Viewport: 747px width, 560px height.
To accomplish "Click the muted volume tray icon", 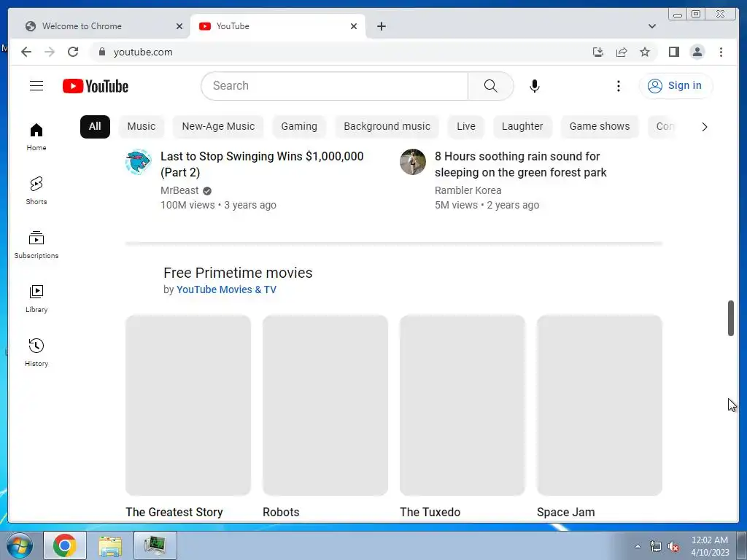I will 673,547.
